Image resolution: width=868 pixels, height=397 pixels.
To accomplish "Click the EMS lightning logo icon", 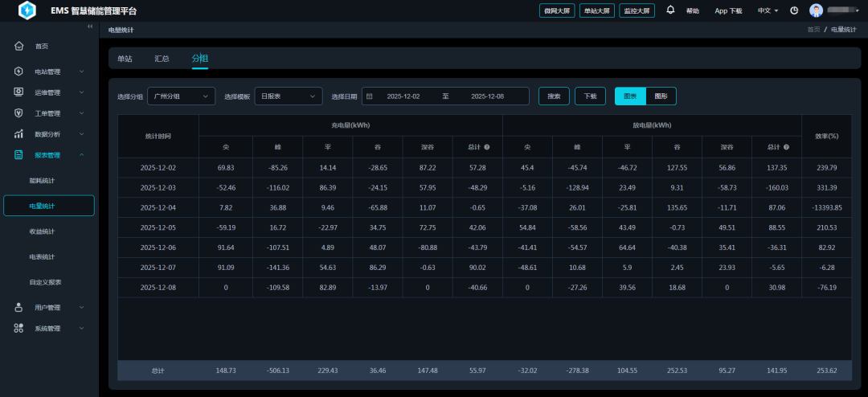I will pos(27,10).
